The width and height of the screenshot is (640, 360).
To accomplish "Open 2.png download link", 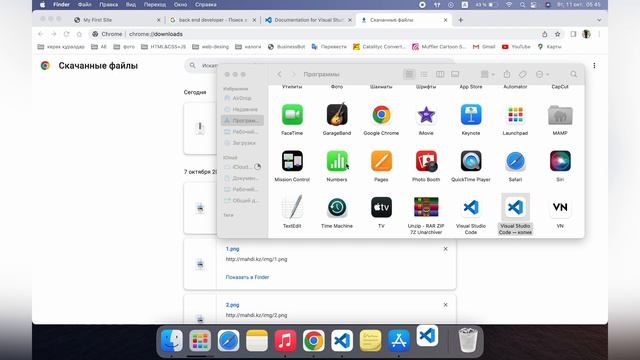I will 232,305.
